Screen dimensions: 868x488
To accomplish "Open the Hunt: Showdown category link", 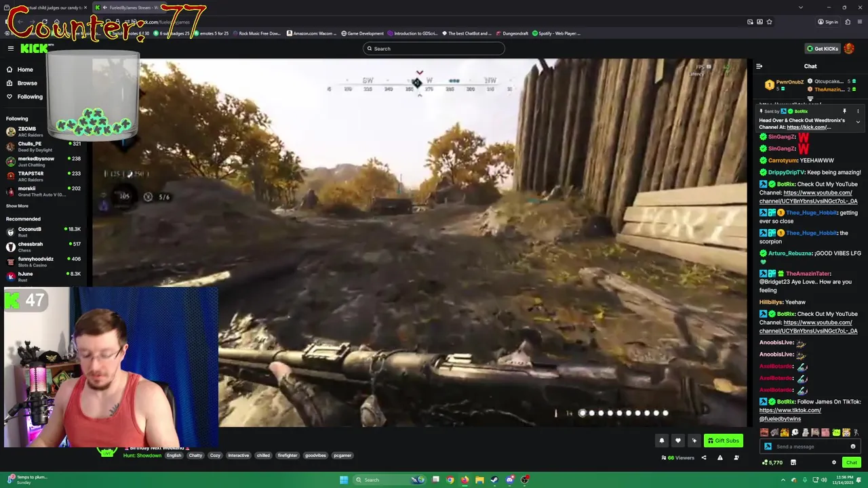I will click(x=142, y=455).
